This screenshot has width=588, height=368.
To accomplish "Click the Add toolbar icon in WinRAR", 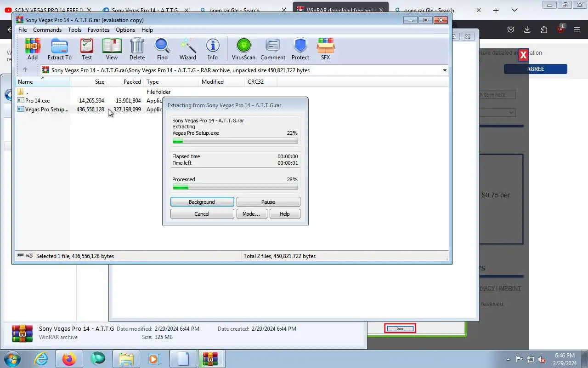I will click(33, 49).
